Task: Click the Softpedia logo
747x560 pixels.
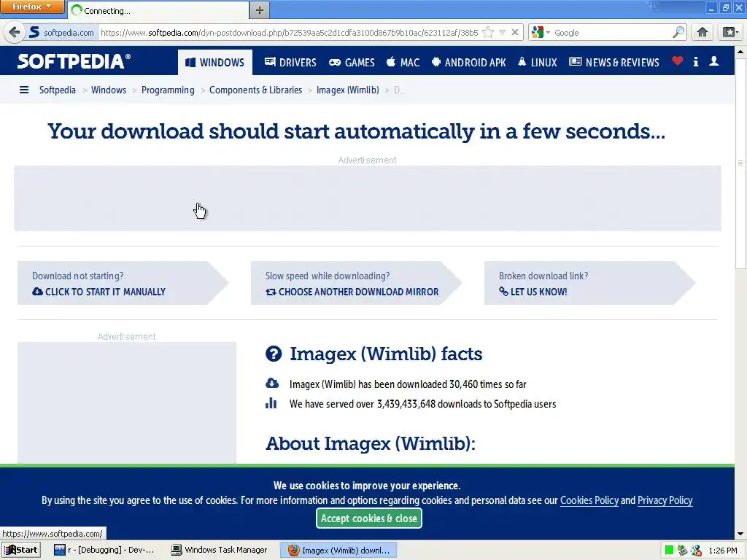Action: tap(74, 61)
